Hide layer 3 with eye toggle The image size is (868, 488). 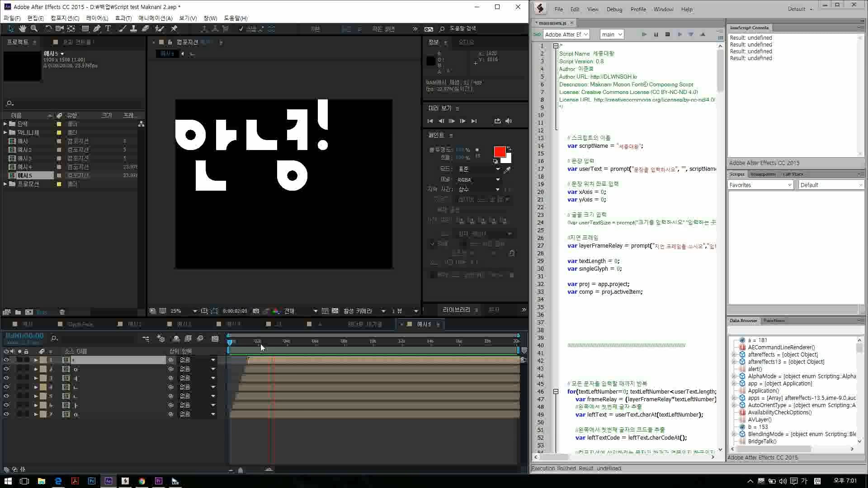click(6, 378)
